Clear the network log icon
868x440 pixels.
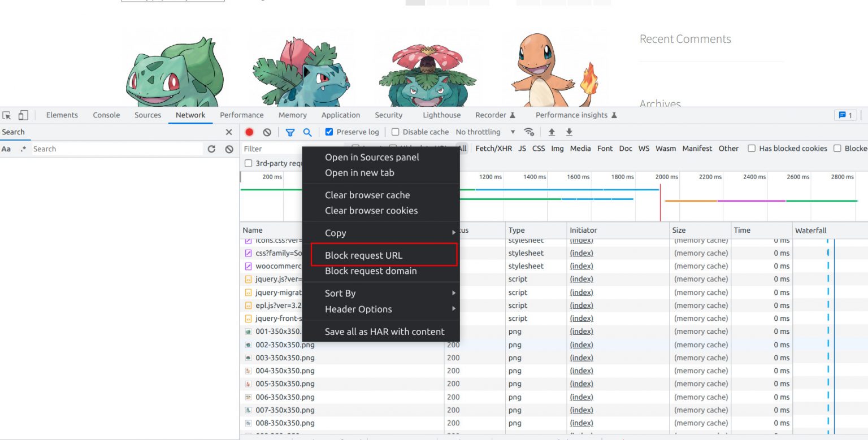(x=267, y=132)
